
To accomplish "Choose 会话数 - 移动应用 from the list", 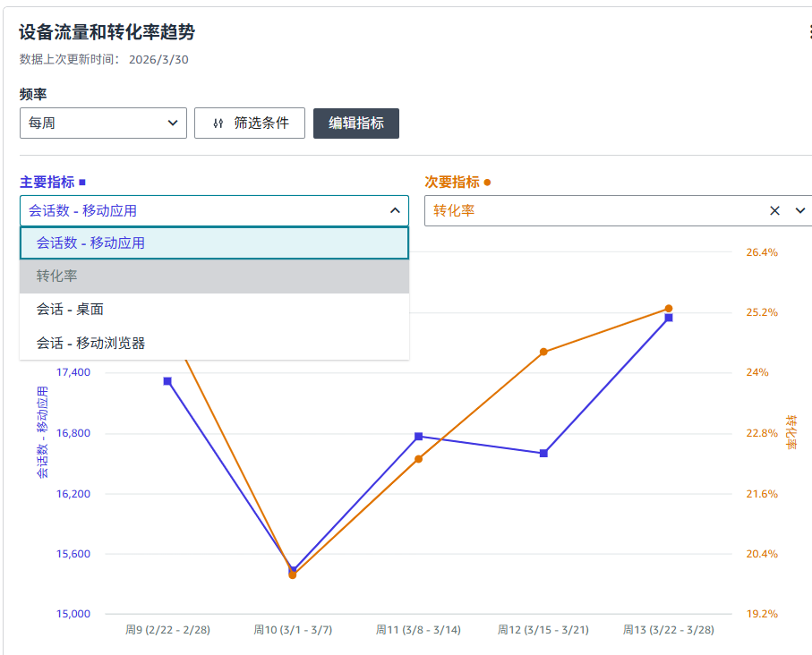I will (214, 242).
